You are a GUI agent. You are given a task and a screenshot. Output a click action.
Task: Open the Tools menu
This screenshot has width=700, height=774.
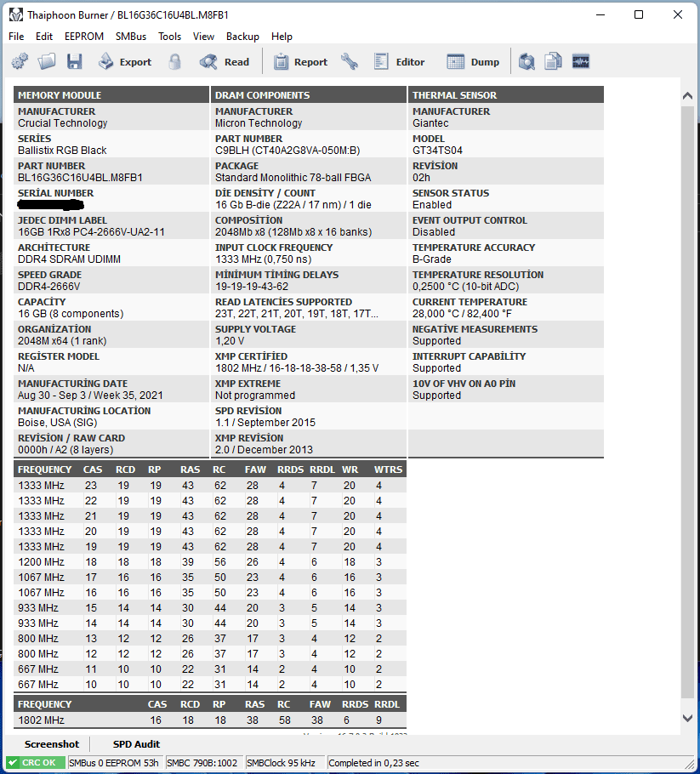(169, 37)
